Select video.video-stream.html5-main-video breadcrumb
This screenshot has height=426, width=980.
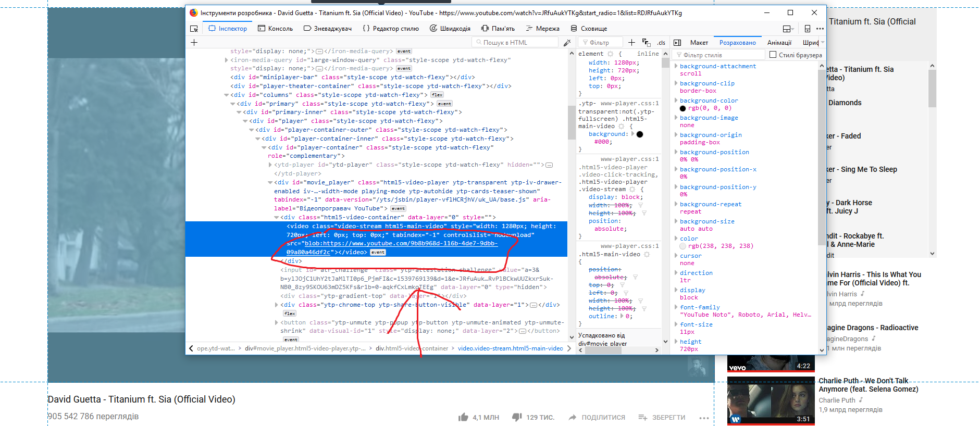(x=510, y=348)
